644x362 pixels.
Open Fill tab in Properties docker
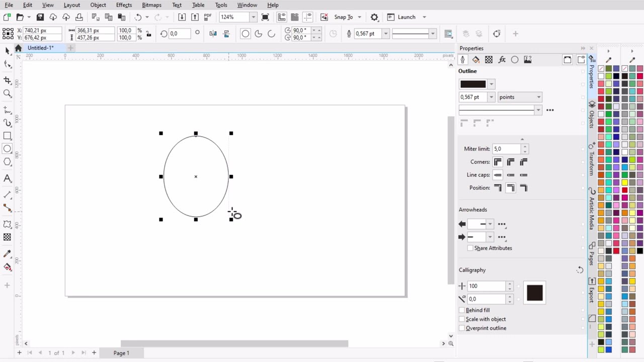tap(475, 60)
